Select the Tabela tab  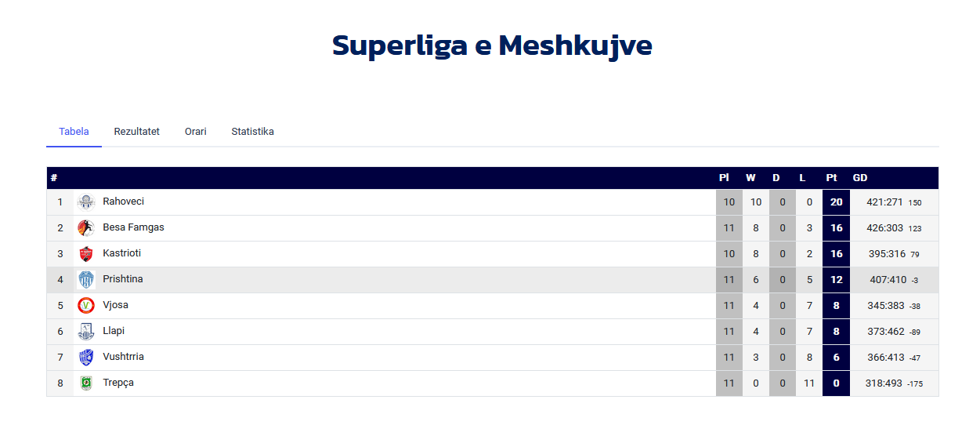[74, 132]
